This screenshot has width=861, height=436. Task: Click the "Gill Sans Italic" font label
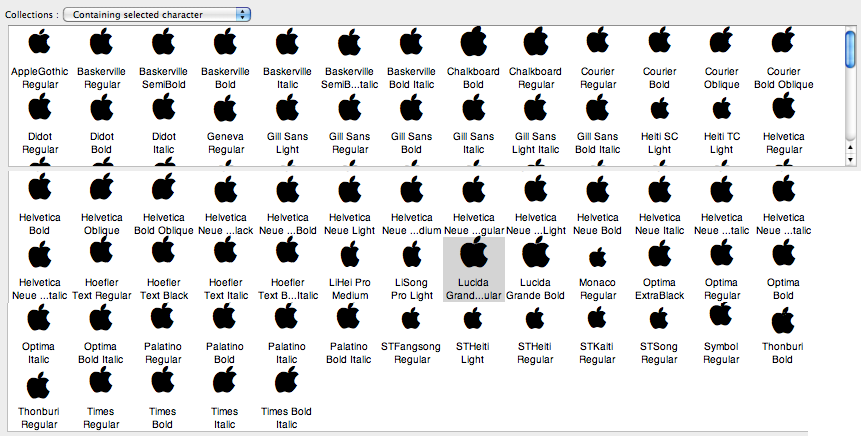click(x=473, y=143)
